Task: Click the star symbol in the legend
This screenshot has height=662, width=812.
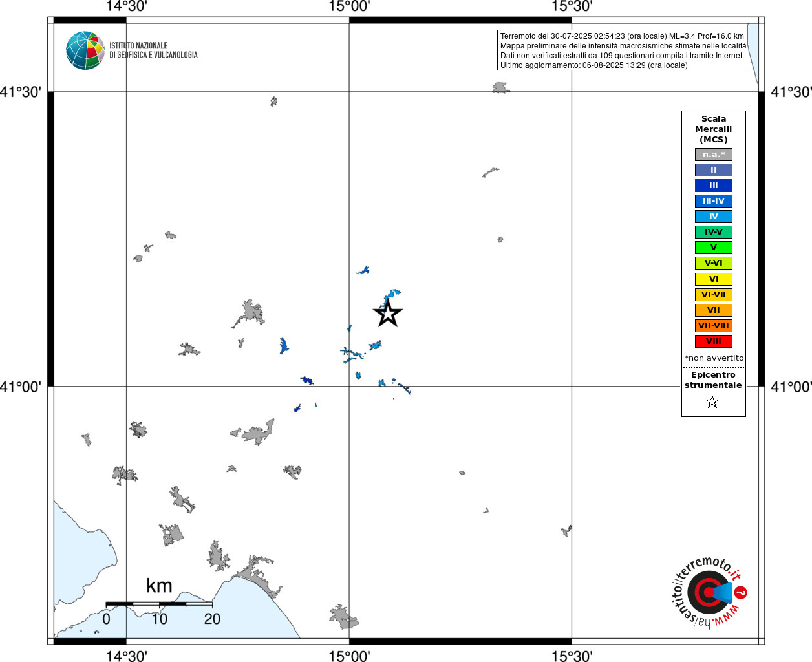Action: (712, 402)
